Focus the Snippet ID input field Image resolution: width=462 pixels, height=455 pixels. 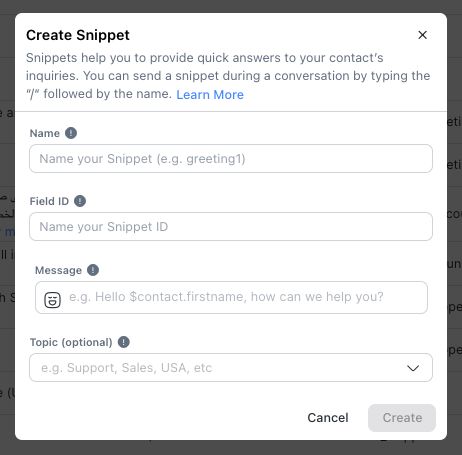coord(231,227)
